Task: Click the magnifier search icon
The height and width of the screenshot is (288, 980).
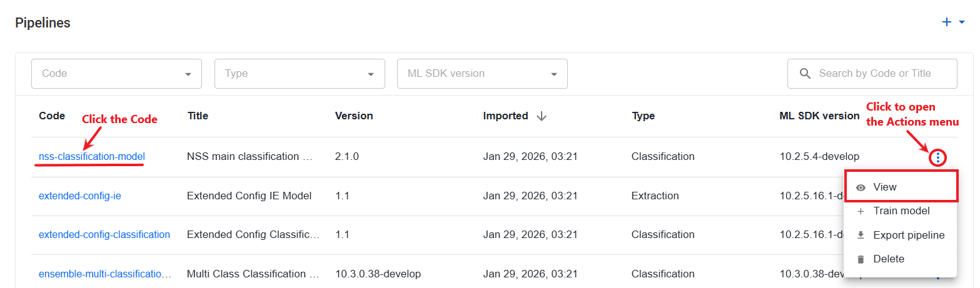Action: tap(806, 74)
